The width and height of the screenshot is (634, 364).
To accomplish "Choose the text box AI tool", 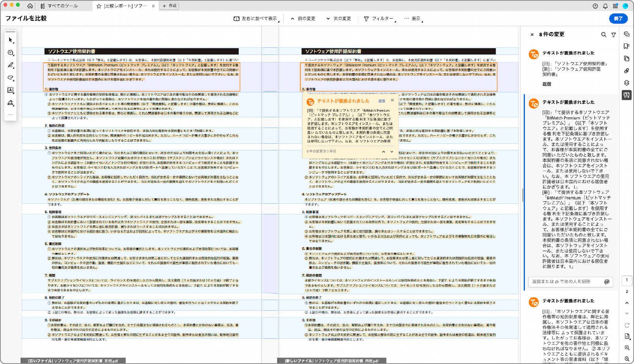I will 11,90.
